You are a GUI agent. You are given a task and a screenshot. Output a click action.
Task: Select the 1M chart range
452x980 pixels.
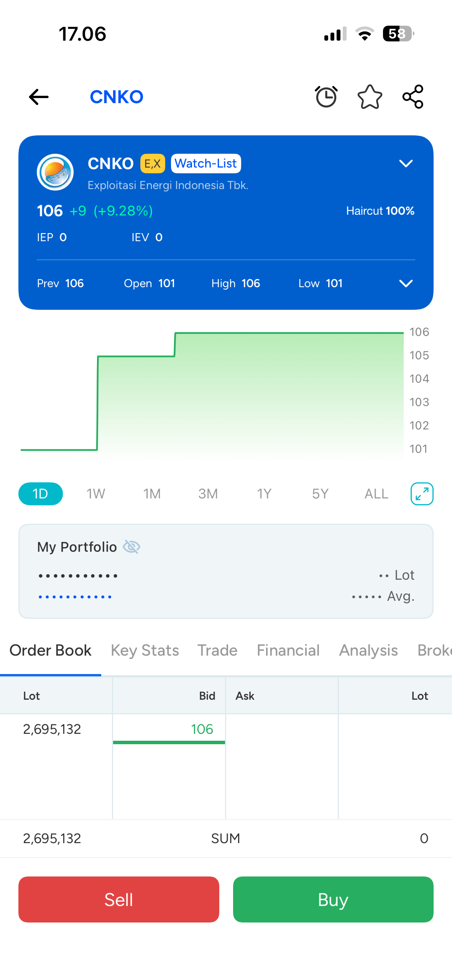pos(152,494)
